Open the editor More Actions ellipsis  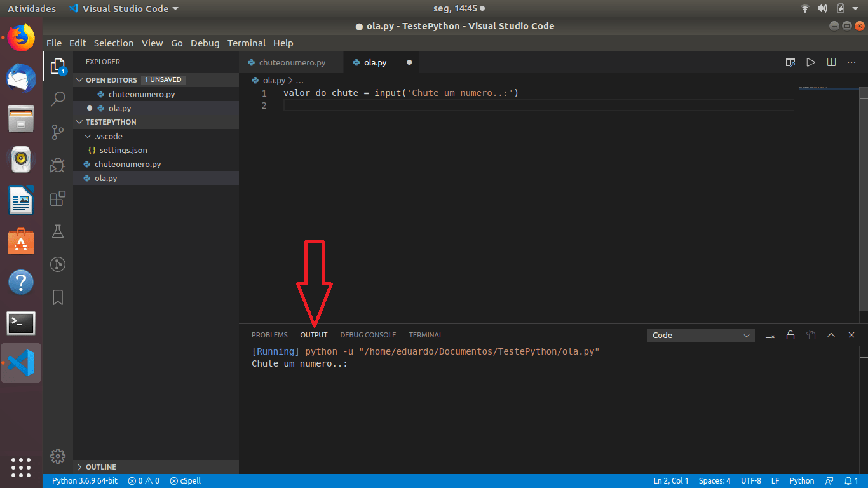pyautogui.click(x=851, y=62)
